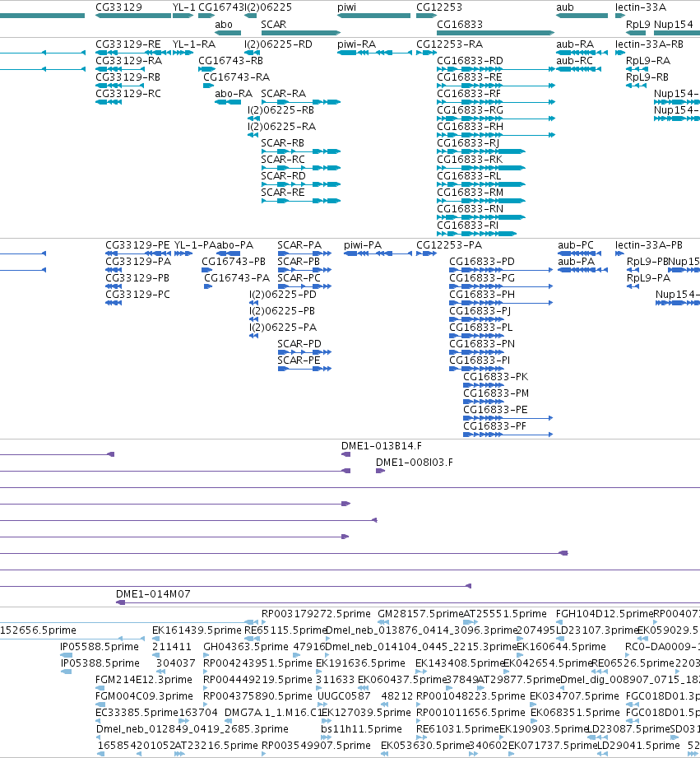Select clone DME1-013B14.F label
The height and width of the screenshot is (758, 700).
pos(381,446)
